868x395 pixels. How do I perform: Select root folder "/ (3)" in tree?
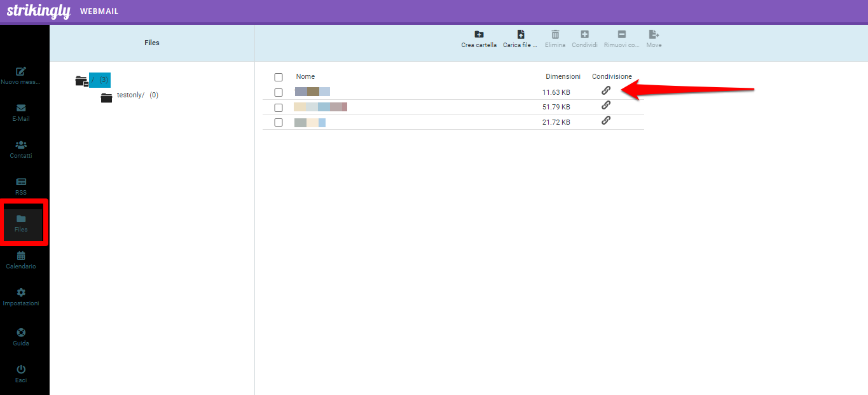pyautogui.click(x=100, y=80)
